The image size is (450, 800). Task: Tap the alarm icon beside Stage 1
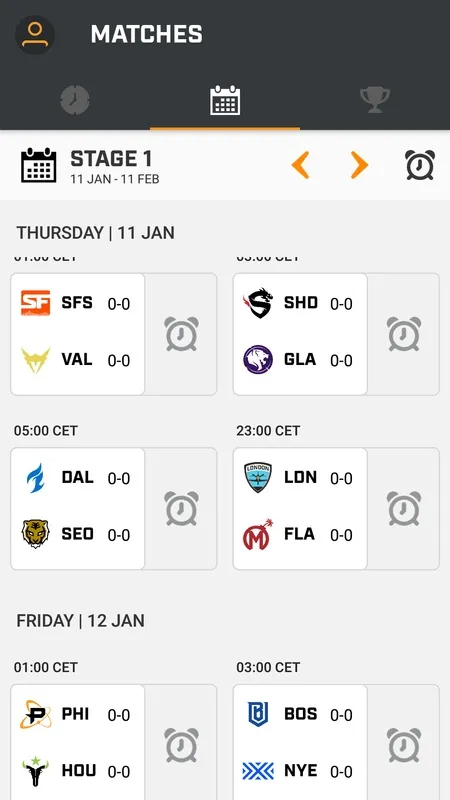click(x=420, y=165)
